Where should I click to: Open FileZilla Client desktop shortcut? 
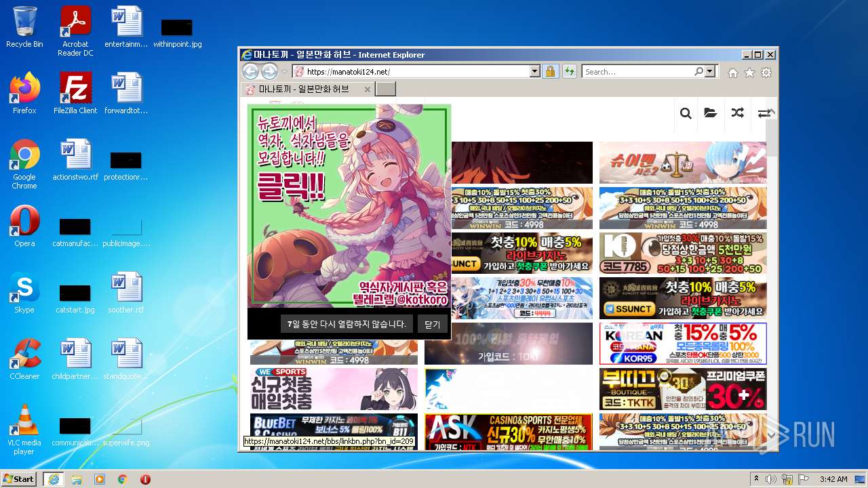[x=75, y=93]
